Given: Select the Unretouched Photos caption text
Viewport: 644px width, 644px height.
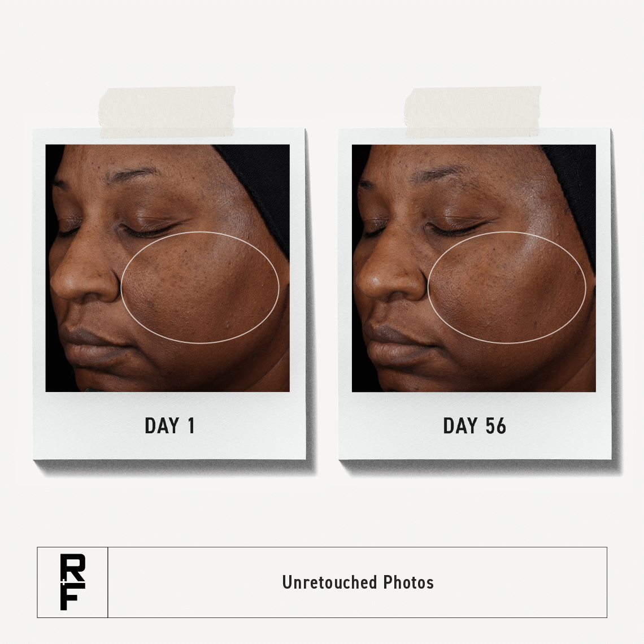Looking at the screenshot, I should [358, 582].
